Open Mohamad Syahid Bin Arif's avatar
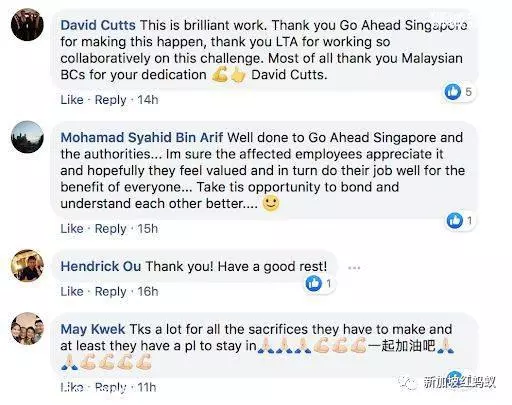The image size is (512, 405). 27,137
